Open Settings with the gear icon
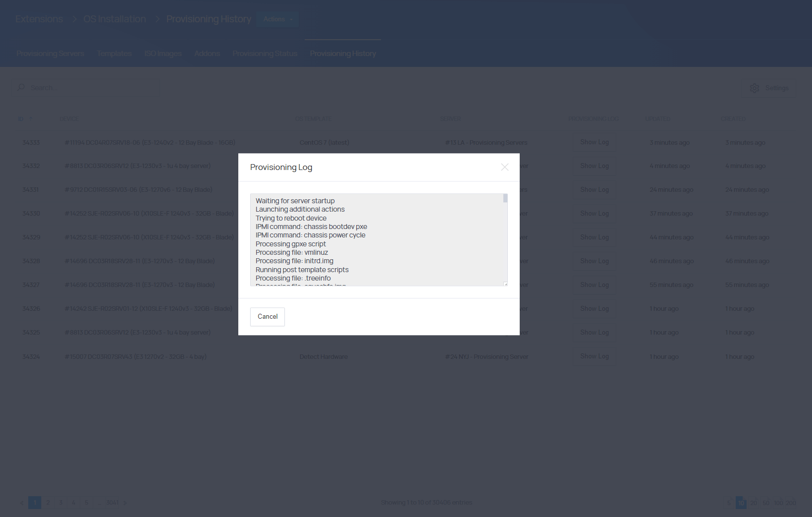 pos(768,88)
